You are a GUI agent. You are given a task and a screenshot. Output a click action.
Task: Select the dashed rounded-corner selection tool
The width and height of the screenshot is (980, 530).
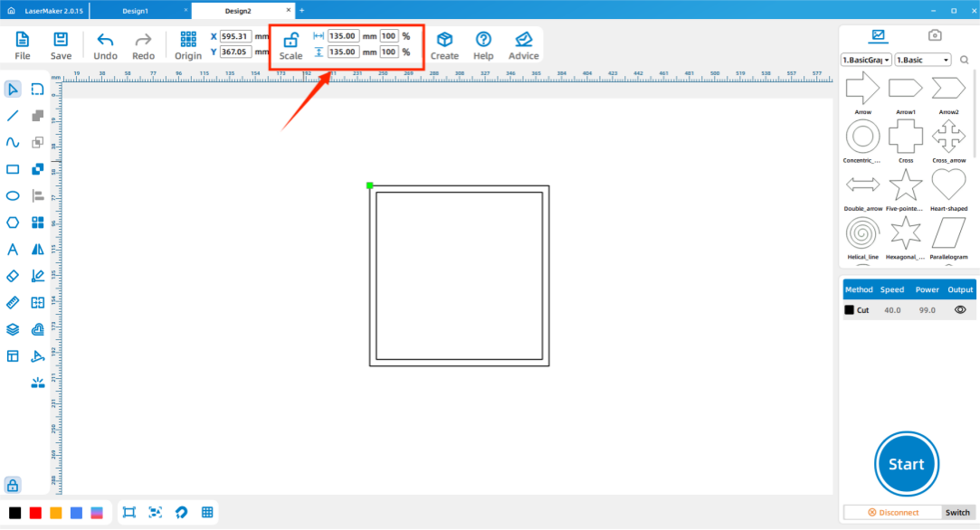click(37, 90)
